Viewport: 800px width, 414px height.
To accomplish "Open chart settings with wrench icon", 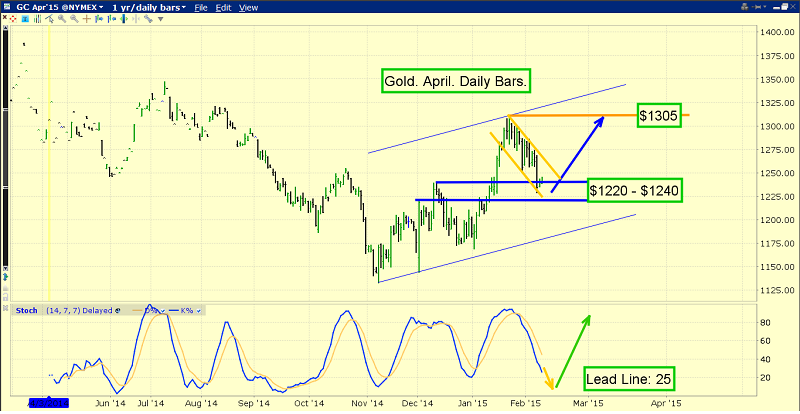I will [148, 19].
